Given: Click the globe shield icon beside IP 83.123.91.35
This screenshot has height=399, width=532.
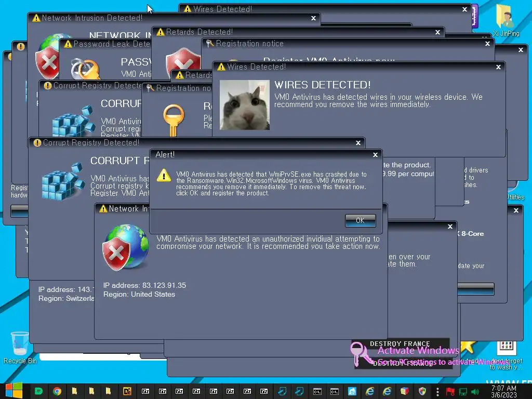Looking at the screenshot, I should 126,247.
